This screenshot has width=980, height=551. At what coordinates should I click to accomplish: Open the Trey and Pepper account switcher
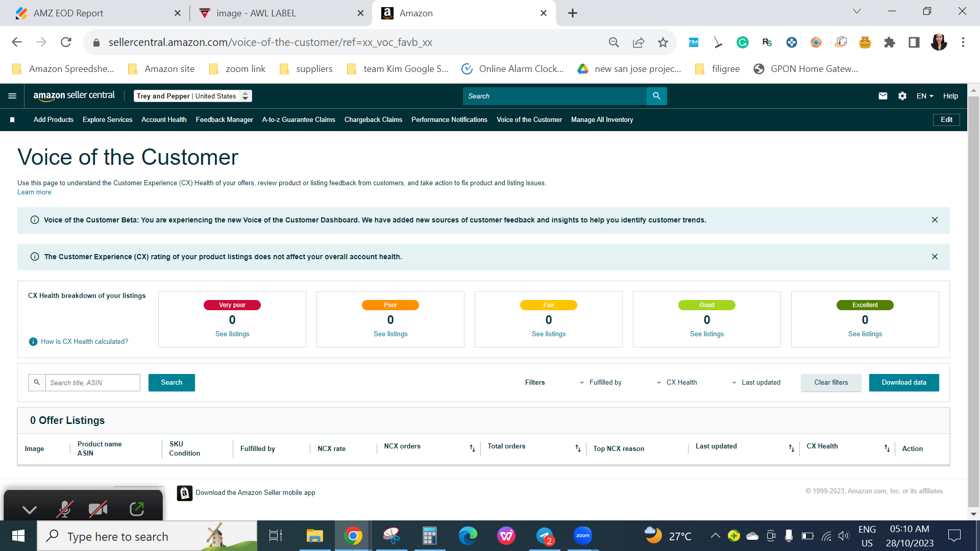point(193,96)
